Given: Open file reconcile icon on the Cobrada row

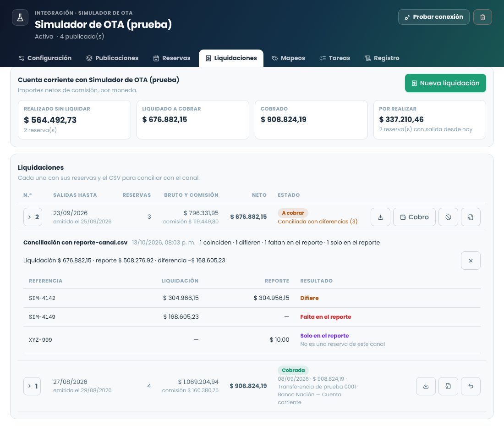Looking at the screenshot, I should [x=448, y=386].
